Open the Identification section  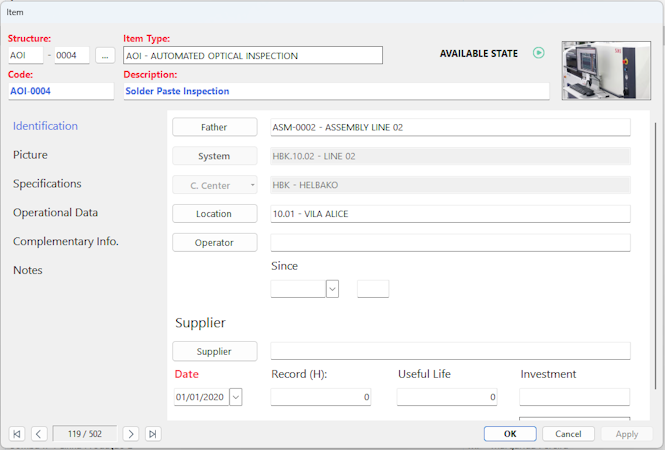[45, 126]
